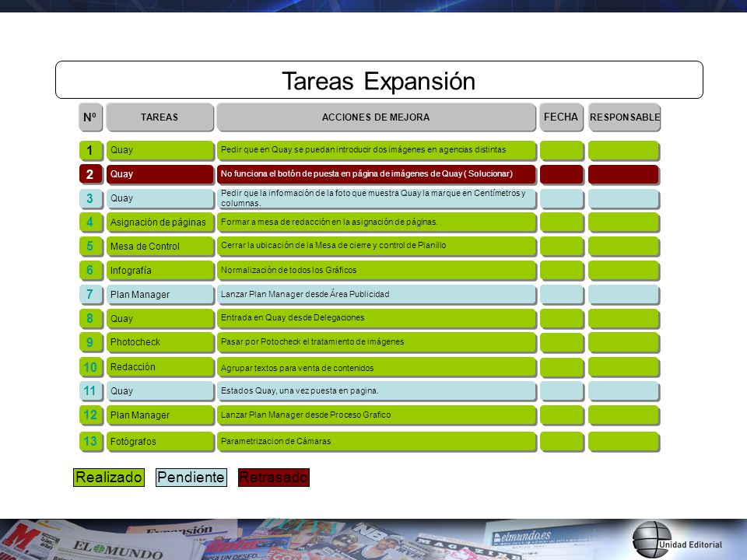The height and width of the screenshot is (560, 747).
Task: Click the red FECHA cell in row 2
Action: coord(562,174)
